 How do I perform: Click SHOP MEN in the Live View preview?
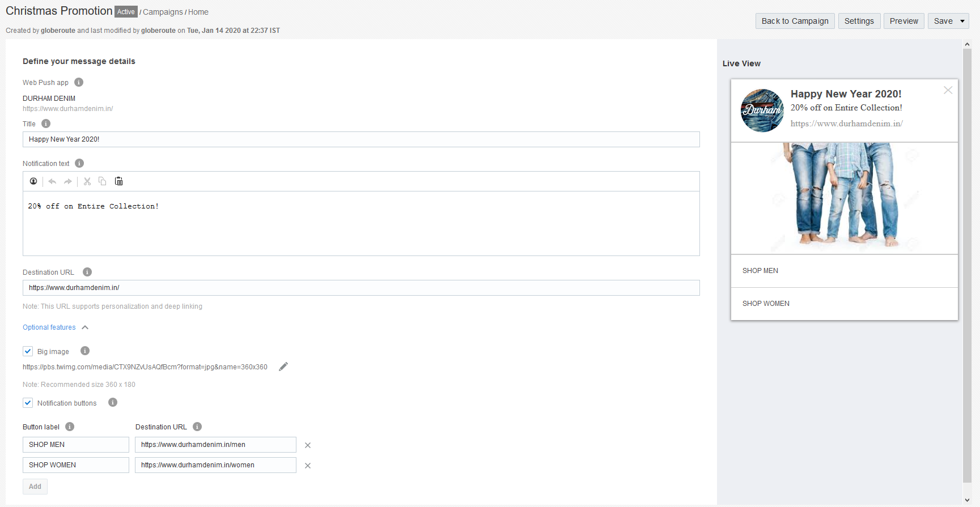pos(845,271)
